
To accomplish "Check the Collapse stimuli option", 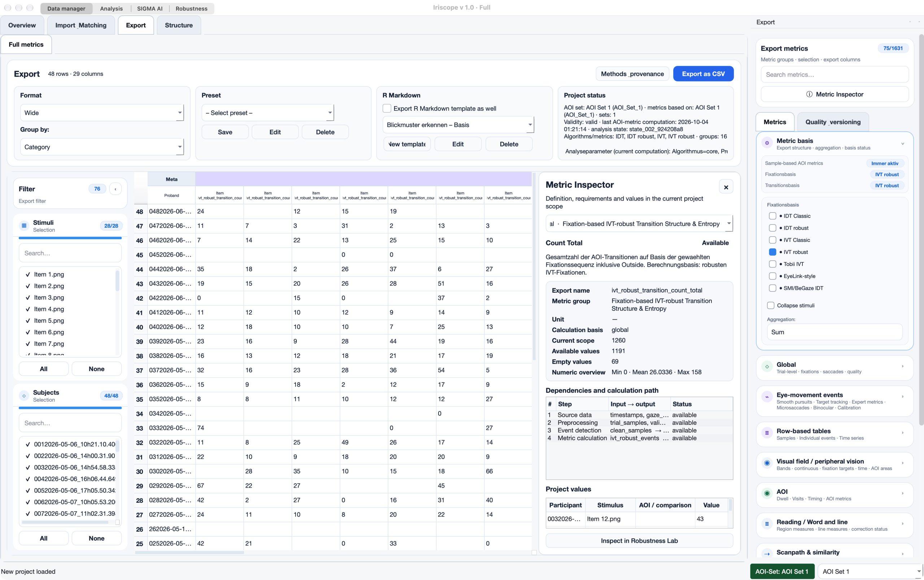I will [771, 305].
